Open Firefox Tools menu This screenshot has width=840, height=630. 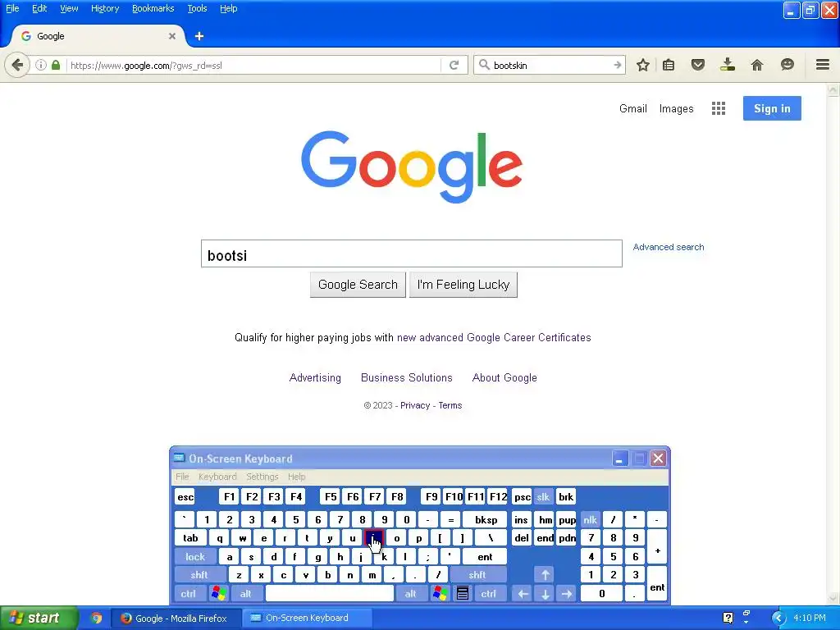(197, 8)
